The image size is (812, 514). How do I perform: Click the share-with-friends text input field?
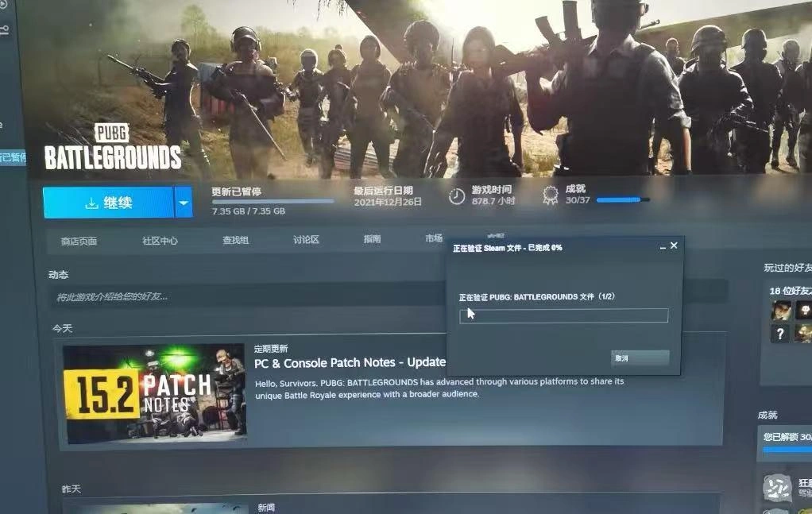[x=238, y=296]
